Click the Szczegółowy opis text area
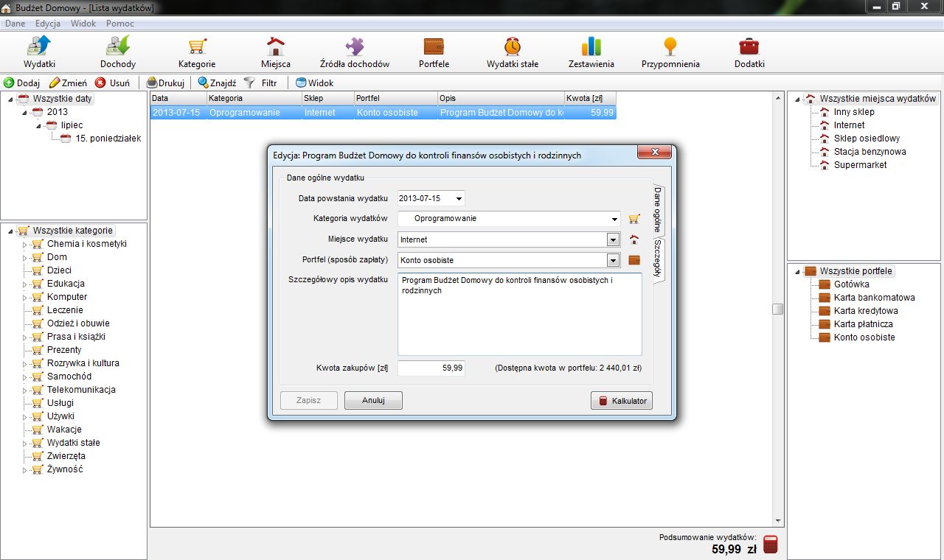The height and width of the screenshot is (560, 944). pos(520,315)
